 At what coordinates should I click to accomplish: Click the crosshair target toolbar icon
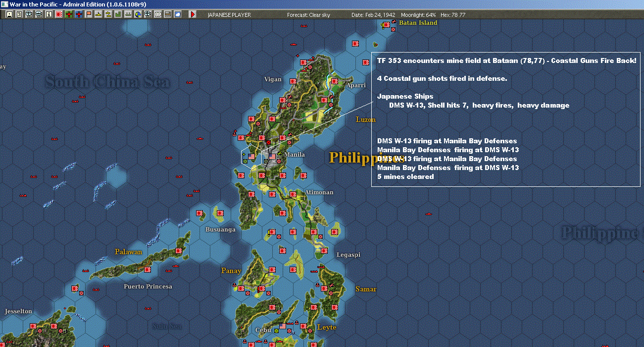point(148,14)
